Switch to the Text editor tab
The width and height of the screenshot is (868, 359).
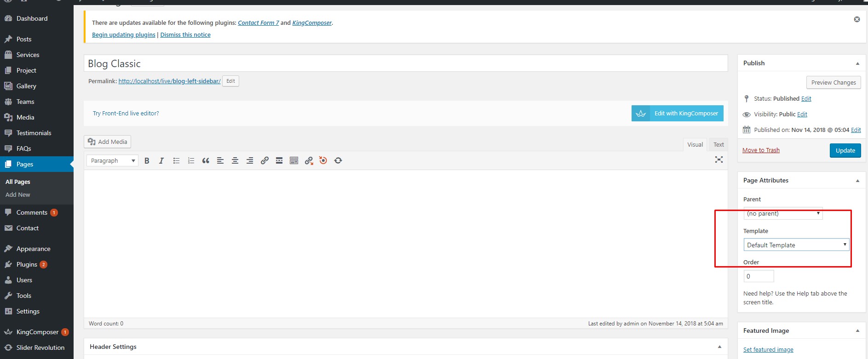[x=719, y=144]
